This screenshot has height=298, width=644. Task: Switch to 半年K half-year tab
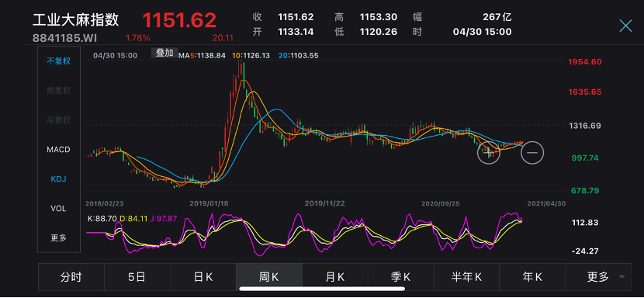[466, 277]
